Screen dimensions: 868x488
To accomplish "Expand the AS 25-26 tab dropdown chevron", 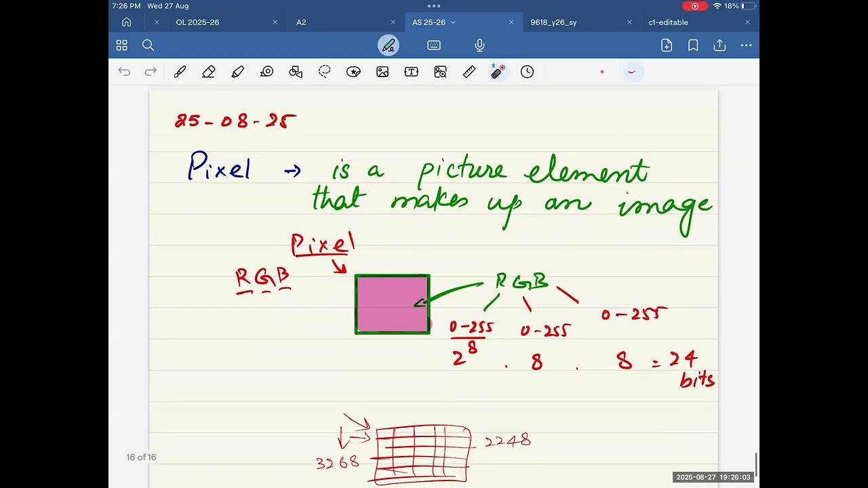I will [453, 22].
